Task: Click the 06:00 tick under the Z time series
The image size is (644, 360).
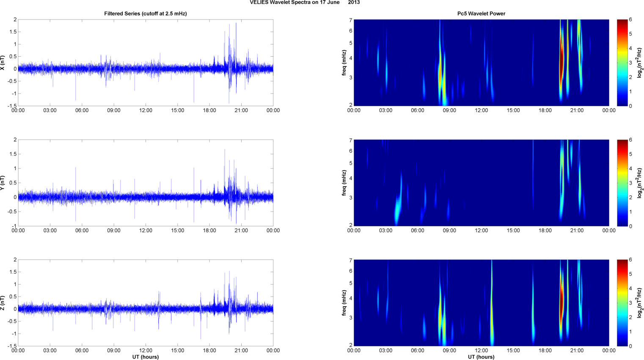Action: 82,350
